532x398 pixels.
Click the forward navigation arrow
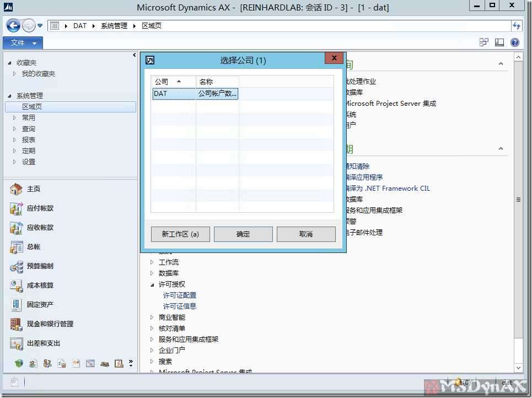[x=29, y=25]
